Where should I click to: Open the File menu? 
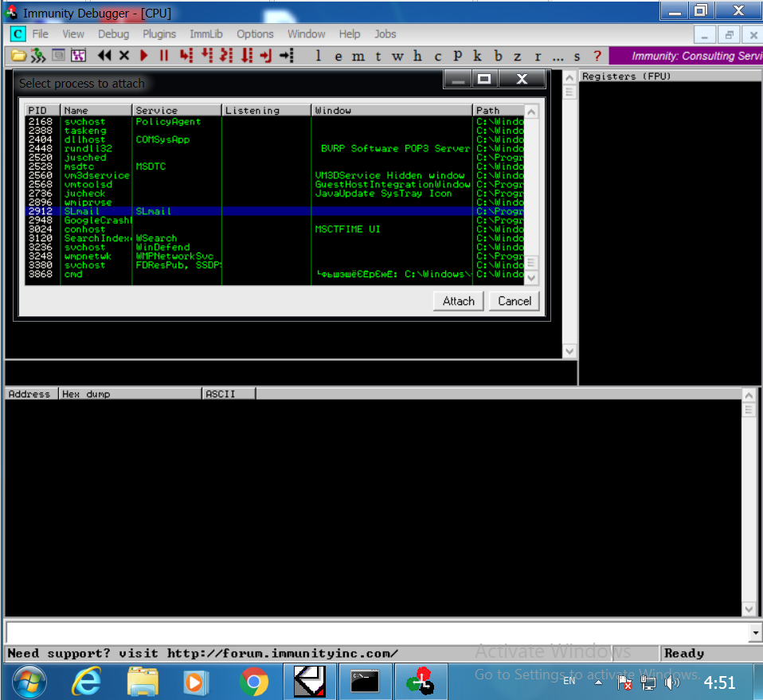point(41,34)
